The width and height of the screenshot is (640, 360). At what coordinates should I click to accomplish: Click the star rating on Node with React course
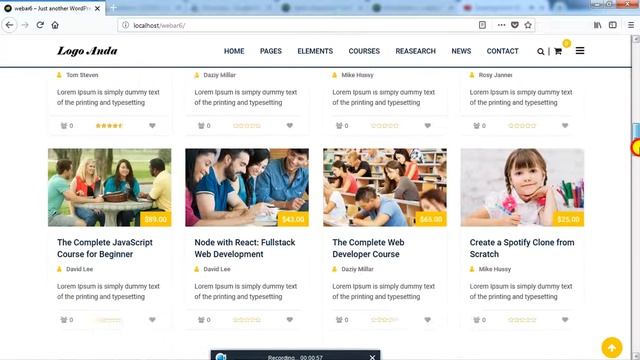(x=247, y=320)
